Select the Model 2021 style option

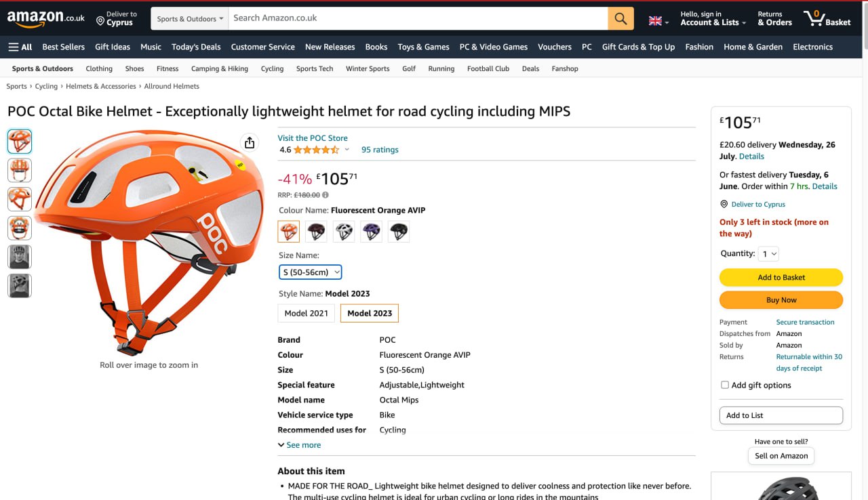click(306, 313)
